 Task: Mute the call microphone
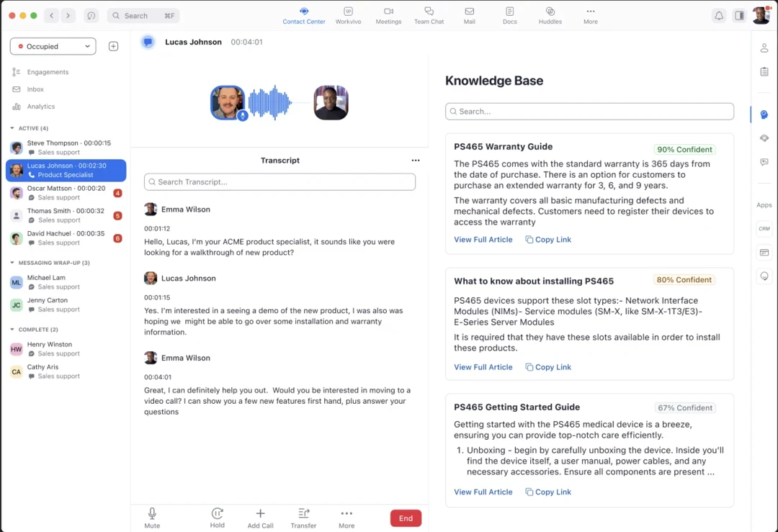pos(152,514)
